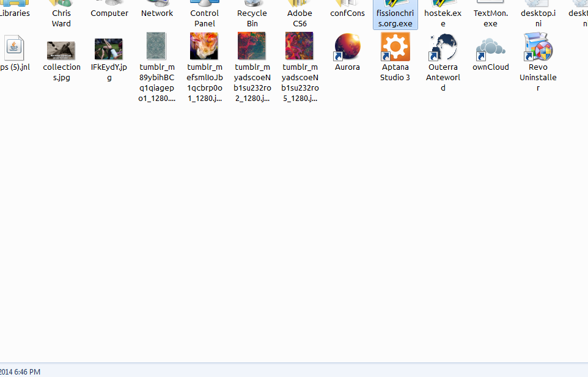The height and width of the screenshot is (377, 588).
Task: Select the fissionchris.org.exe file
Action: click(395, 15)
